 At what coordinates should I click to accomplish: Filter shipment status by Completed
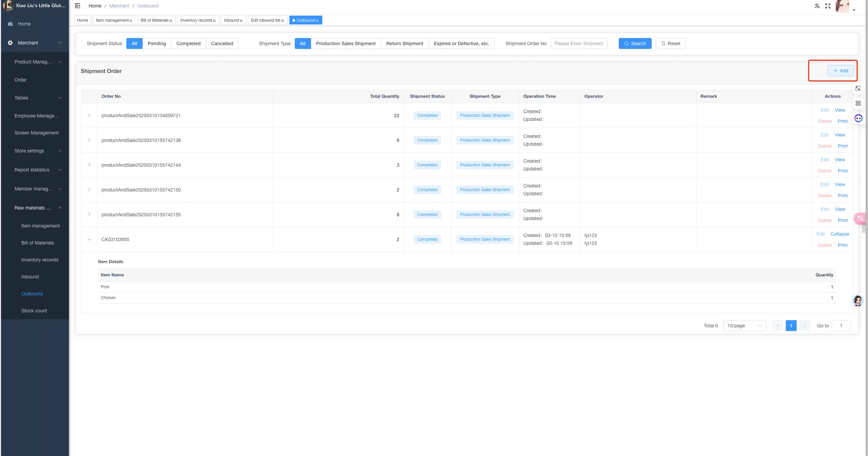(188, 43)
